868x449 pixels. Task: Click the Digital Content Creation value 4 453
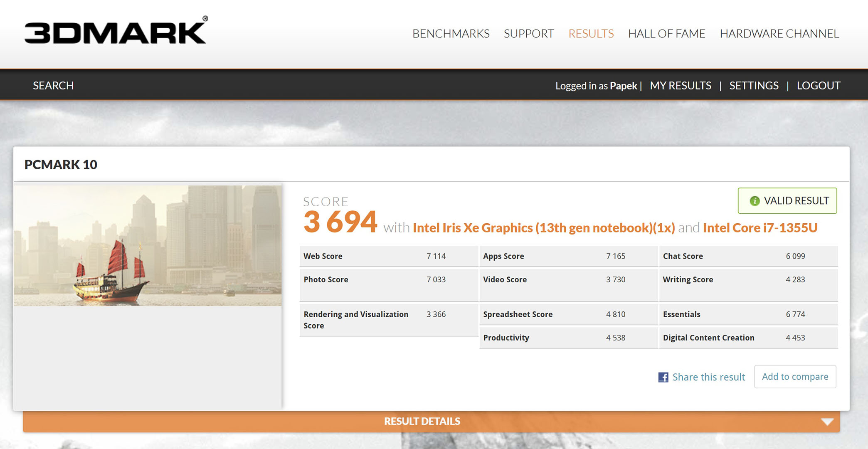[x=795, y=338]
